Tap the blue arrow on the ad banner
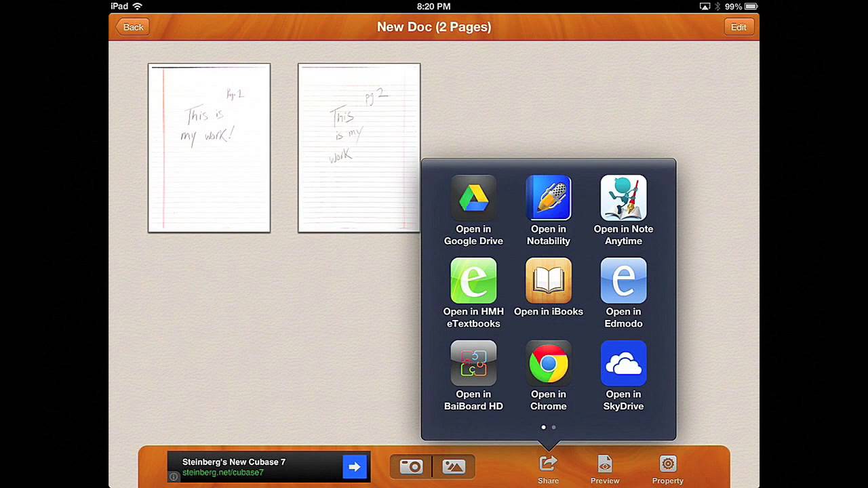Image resolution: width=868 pixels, height=488 pixels. point(355,466)
